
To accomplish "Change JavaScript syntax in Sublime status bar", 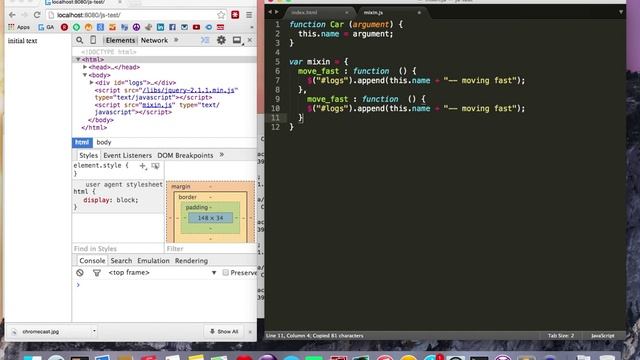I will coord(602,336).
